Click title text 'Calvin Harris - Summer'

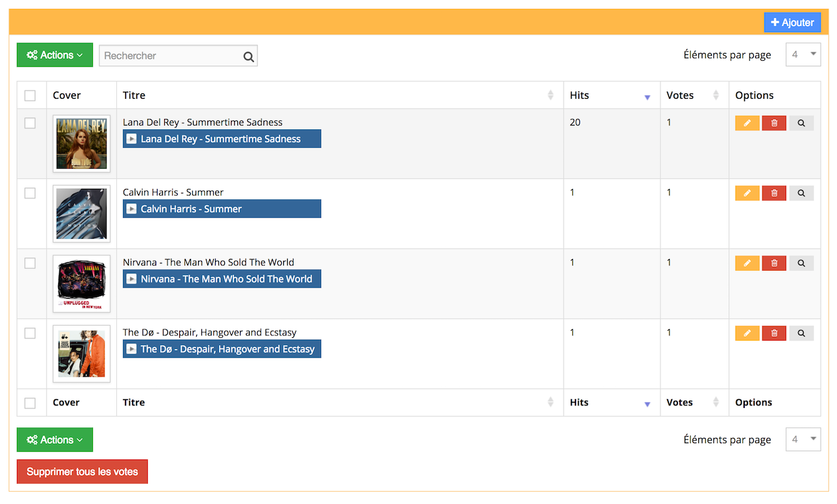(173, 192)
